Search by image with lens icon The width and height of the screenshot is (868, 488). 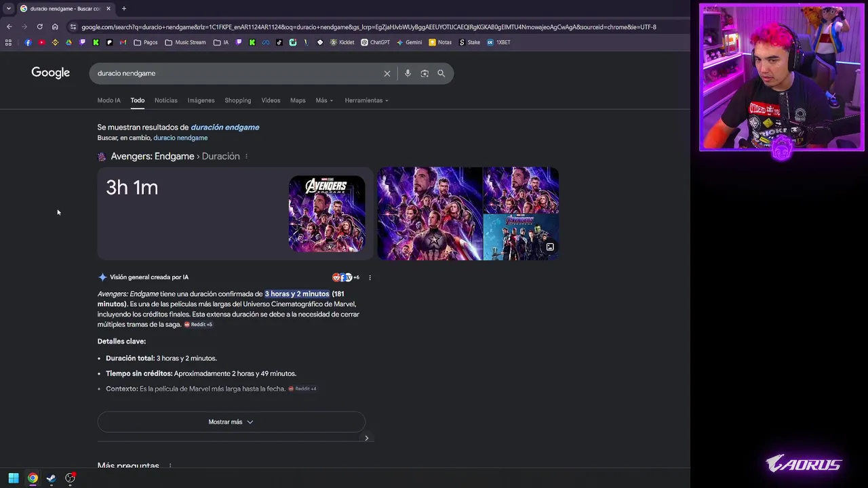click(x=425, y=73)
